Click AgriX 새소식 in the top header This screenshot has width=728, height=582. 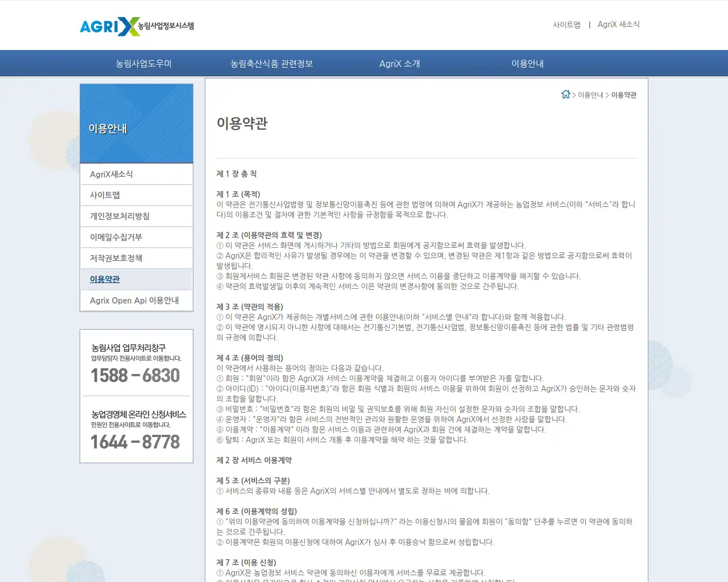[x=618, y=24]
